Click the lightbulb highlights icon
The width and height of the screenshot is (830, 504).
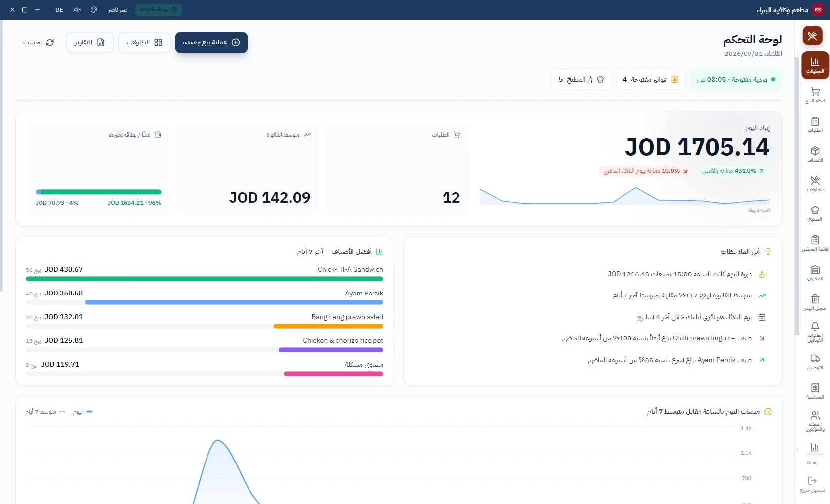(x=768, y=252)
